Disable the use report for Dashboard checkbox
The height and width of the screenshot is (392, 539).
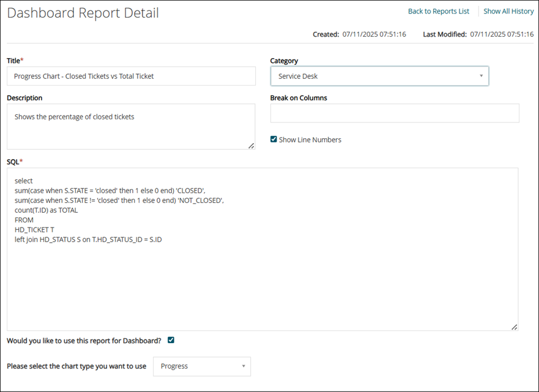click(x=171, y=340)
